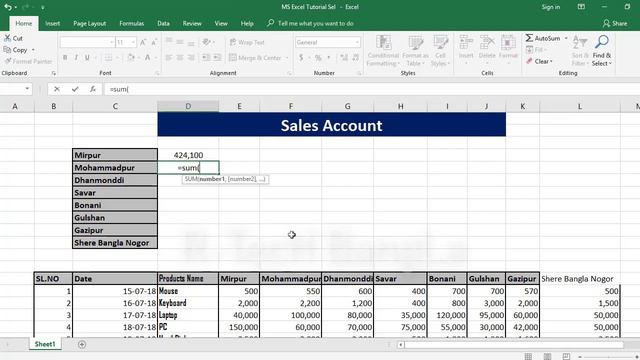This screenshot has width=640, height=360.
Task: Click the Increase Indent icon
Action: [217, 58]
